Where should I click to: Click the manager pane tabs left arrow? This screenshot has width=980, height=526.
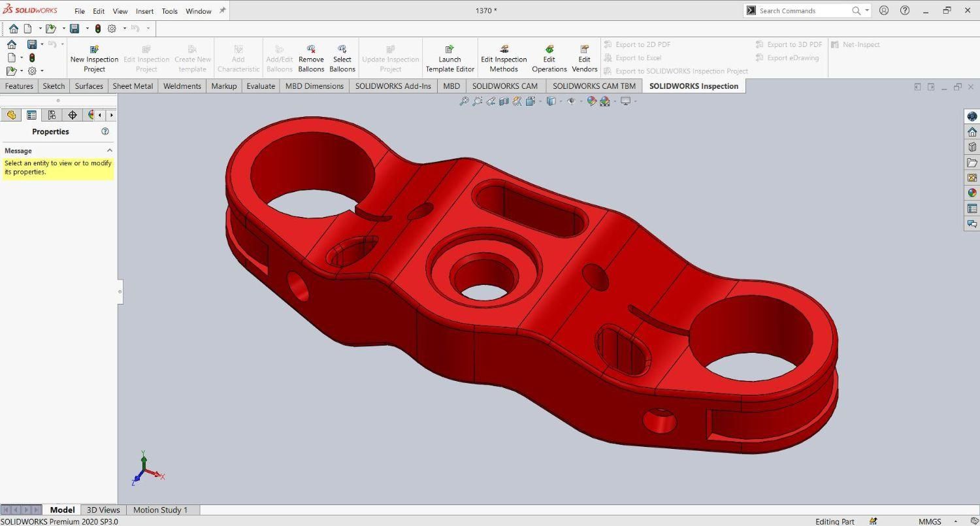(x=100, y=115)
